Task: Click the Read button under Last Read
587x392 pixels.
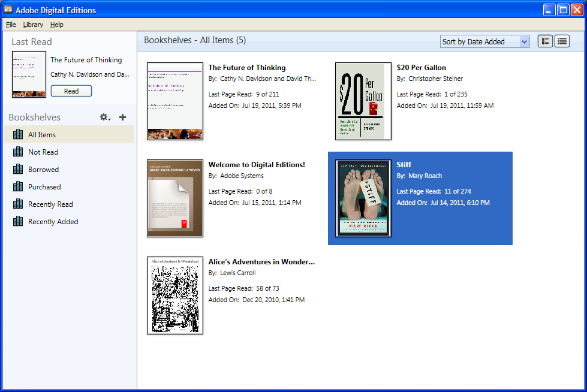Action: pos(71,91)
